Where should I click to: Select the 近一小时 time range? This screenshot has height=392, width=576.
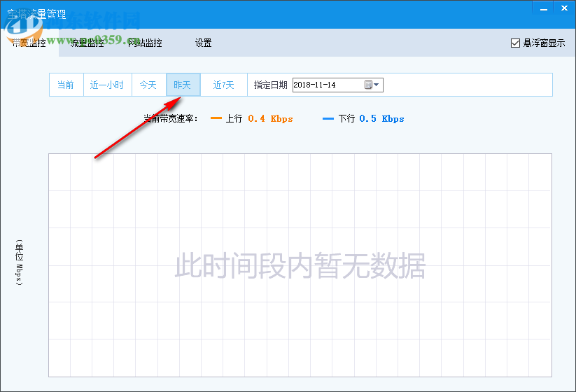coord(107,85)
